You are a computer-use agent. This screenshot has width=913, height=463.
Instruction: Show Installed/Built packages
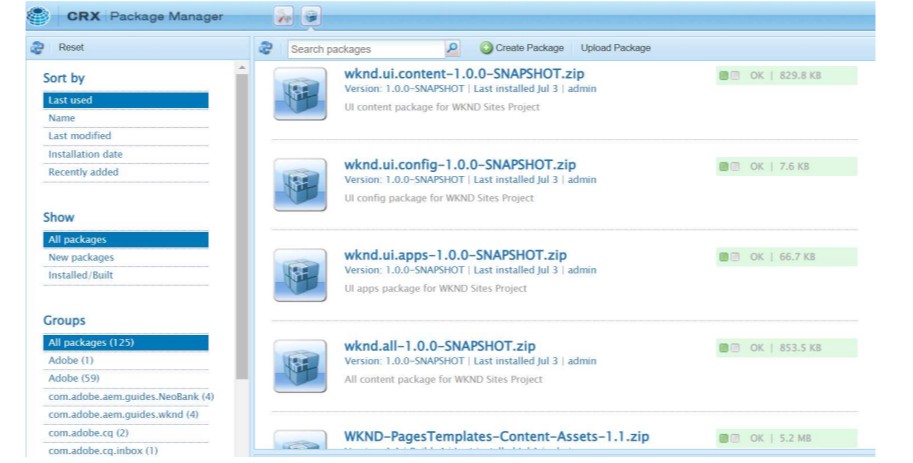point(125,275)
